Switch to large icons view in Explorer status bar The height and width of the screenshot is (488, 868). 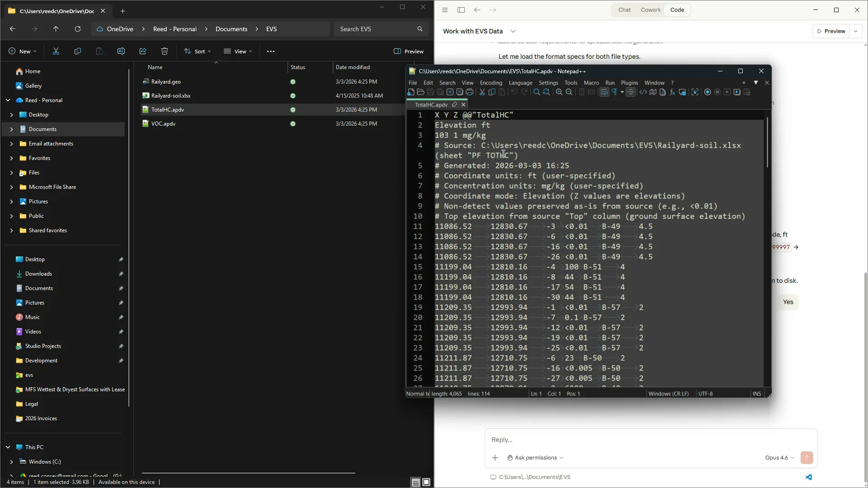coord(426,482)
